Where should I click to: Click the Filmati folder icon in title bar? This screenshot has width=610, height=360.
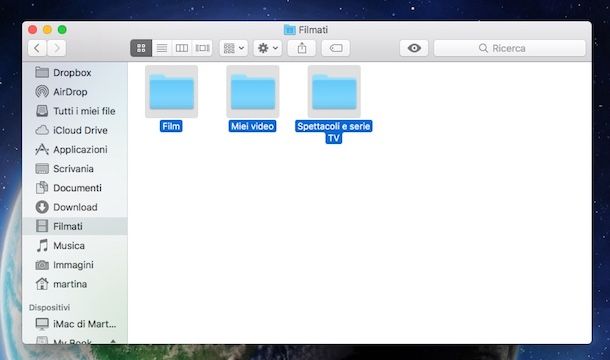coord(289,30)
